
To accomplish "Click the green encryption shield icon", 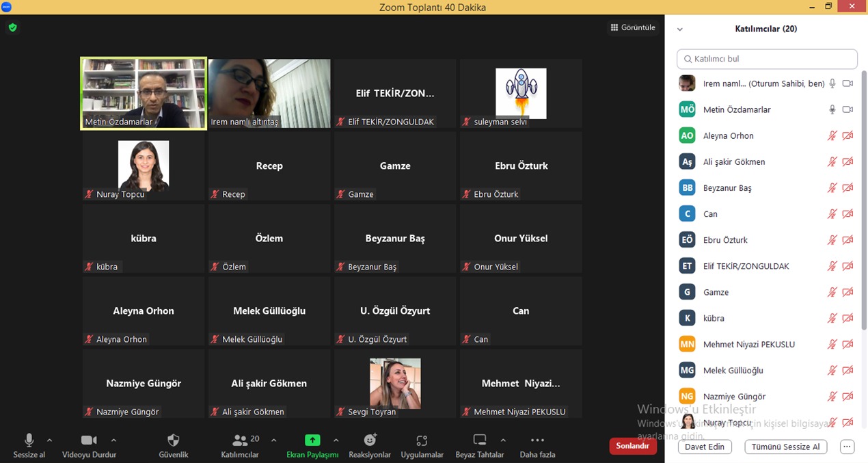I will coord(12,27).
